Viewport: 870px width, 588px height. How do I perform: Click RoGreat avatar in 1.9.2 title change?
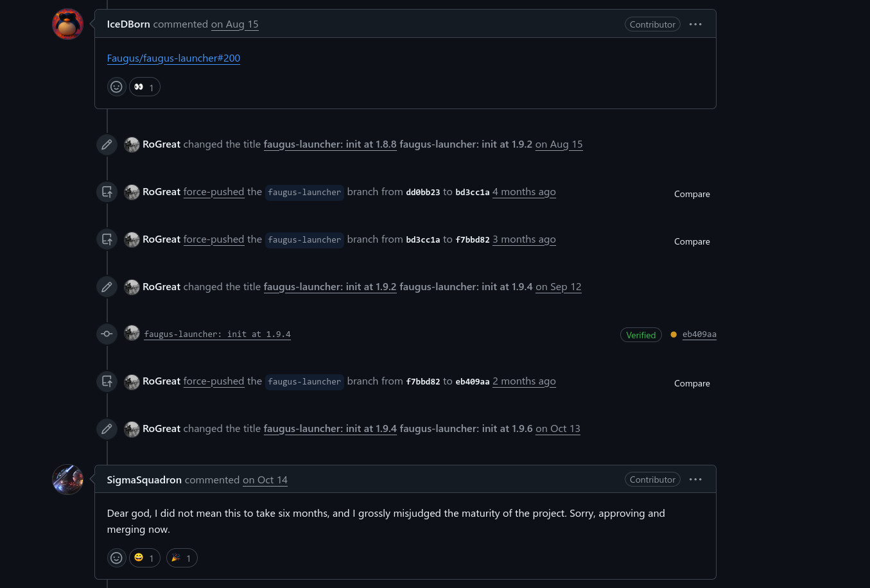coord(132,144)
